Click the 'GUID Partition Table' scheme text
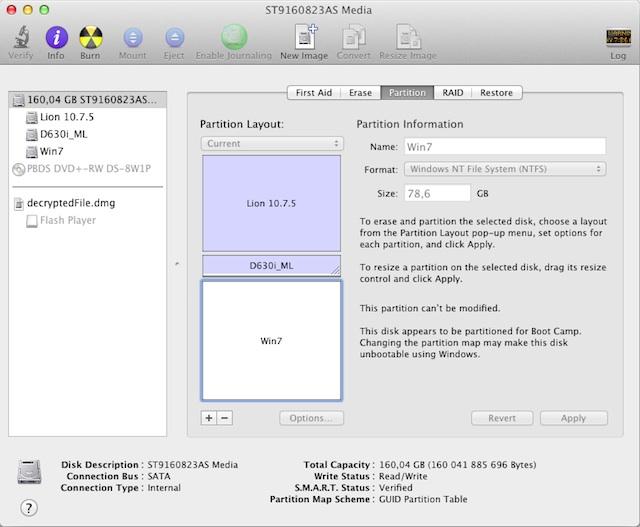Viewport: 640px width, 527px height. point(423,499)
